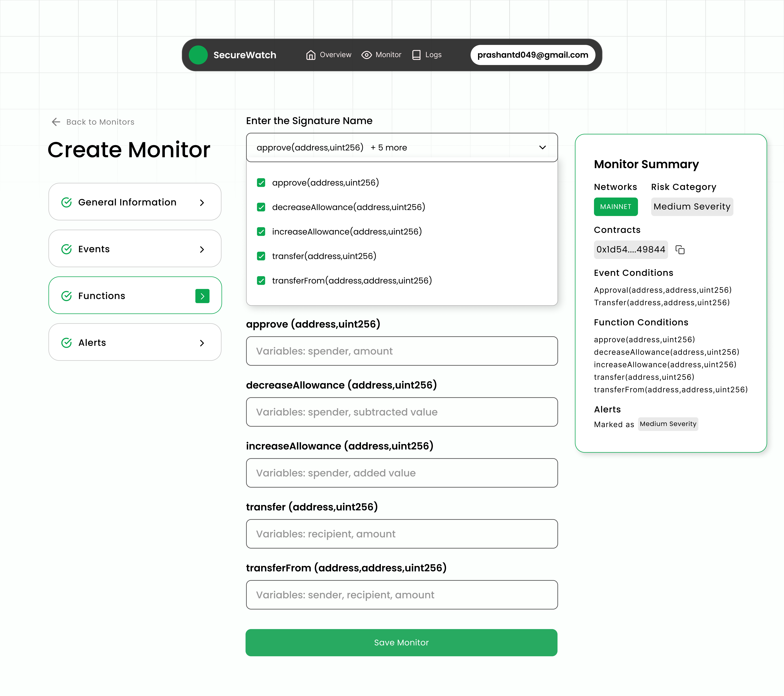Click the SecureWatch green circle logo
Screen dimensions: 784x696
click(198, 55)
